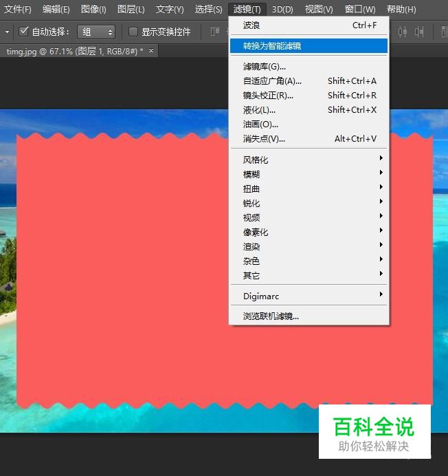Expand the 其它 submenu
This screenshot has height=476, width=448.
309,275
